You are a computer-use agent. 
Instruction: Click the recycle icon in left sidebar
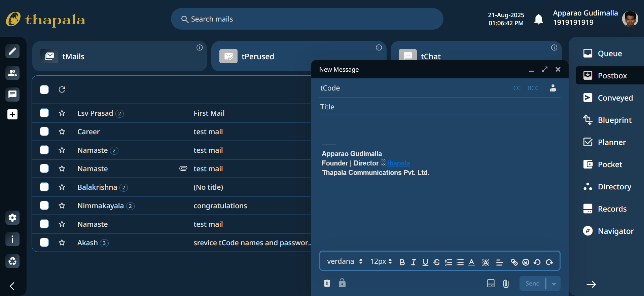12,261
